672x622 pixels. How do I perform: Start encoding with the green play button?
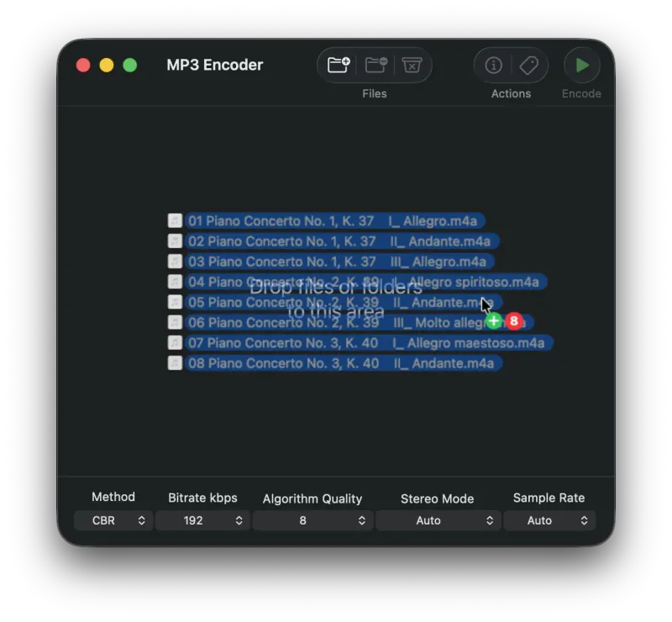tap(581, 66)
